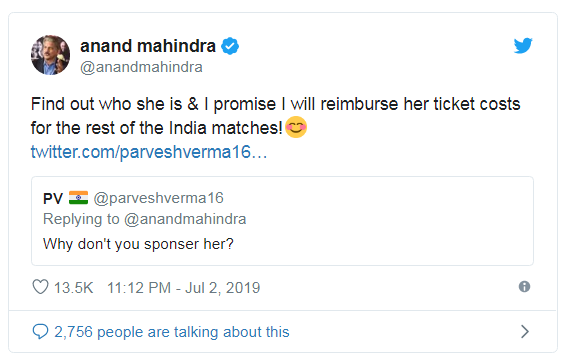Open '2,756 people are talking about this'

click(172, 332)
